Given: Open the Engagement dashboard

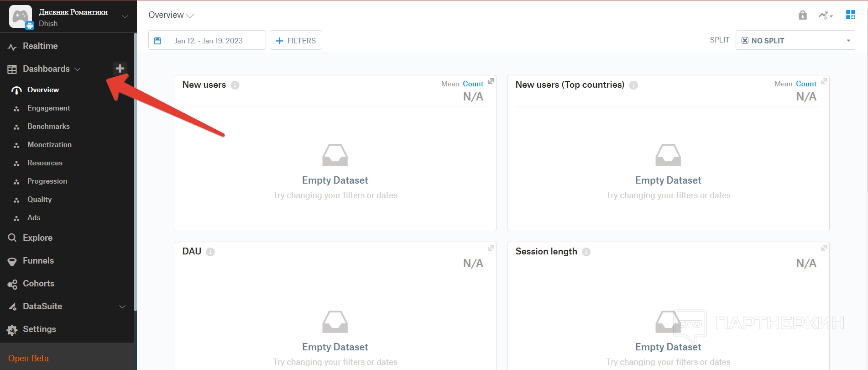Looking at the screenshot, I should click(48, 108).
